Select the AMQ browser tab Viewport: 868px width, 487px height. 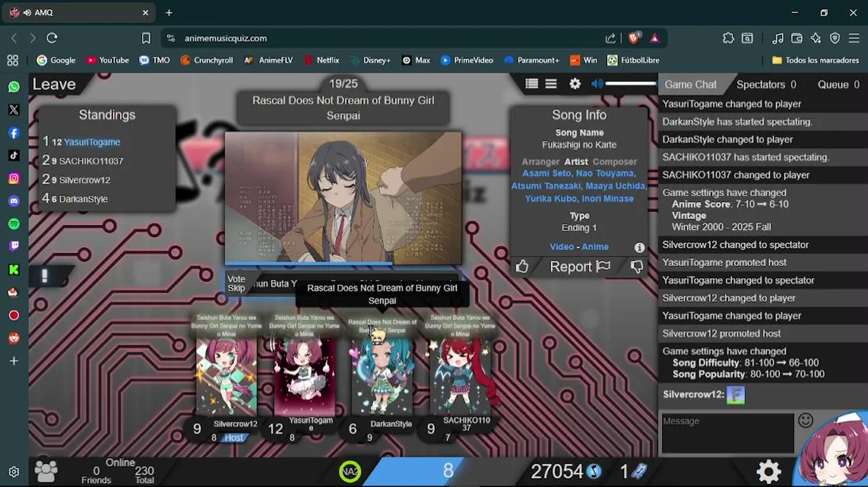pos(80,12)
